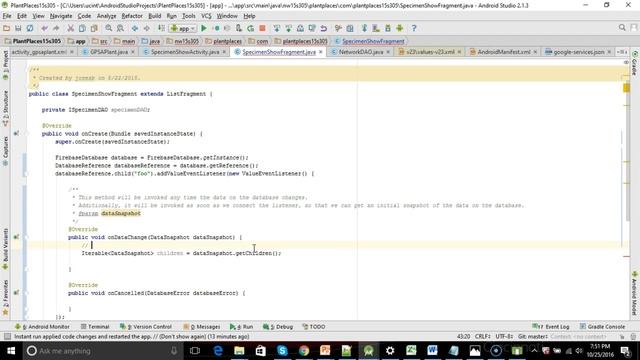The height and width of the screenshot is (360, 640).
Task: Toggle the Build Variants tool window
Action: (x=5, y=248)
